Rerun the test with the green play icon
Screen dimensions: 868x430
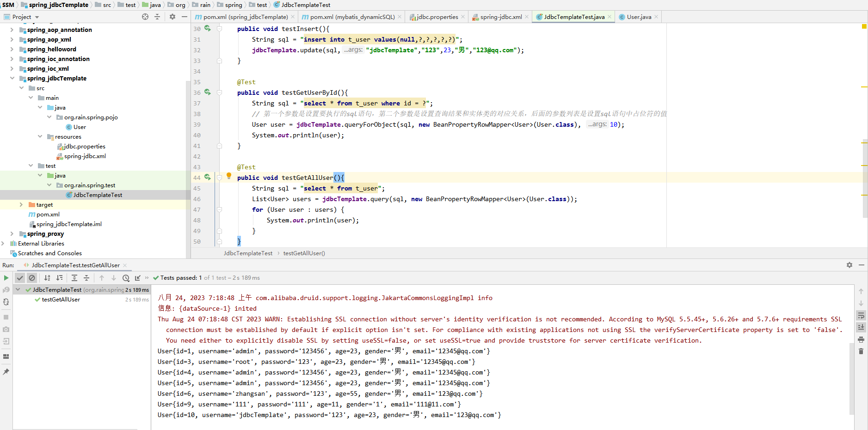[x=6, y=278]
